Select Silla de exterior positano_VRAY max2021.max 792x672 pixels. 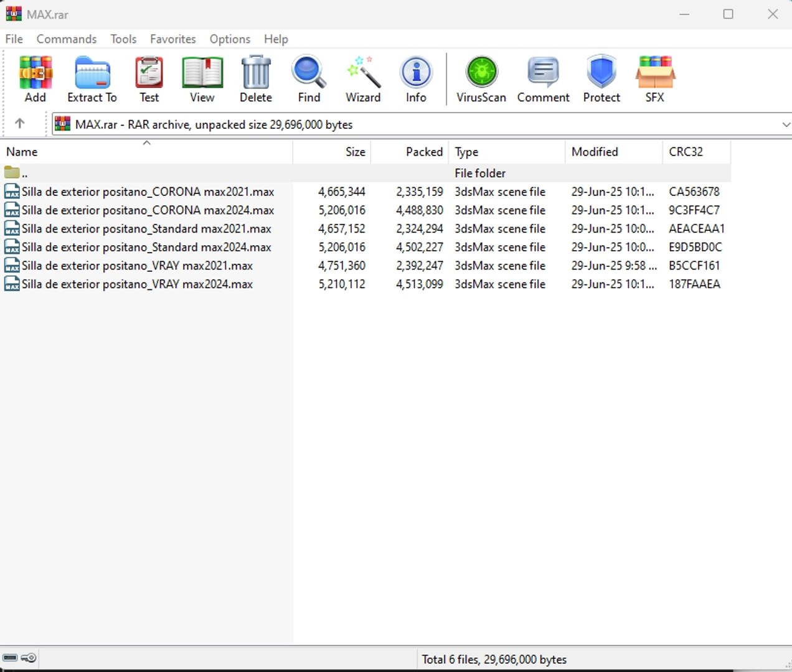coord(137,266)
